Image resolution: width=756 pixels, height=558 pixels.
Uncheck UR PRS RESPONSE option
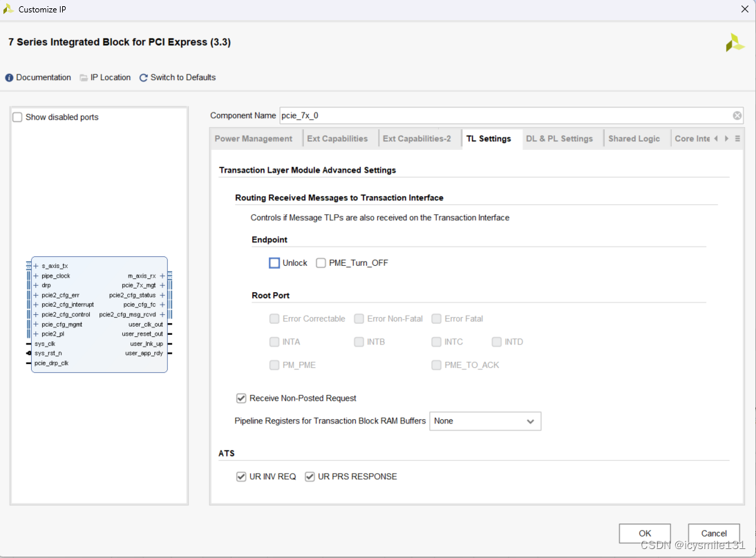pos(310,477)
